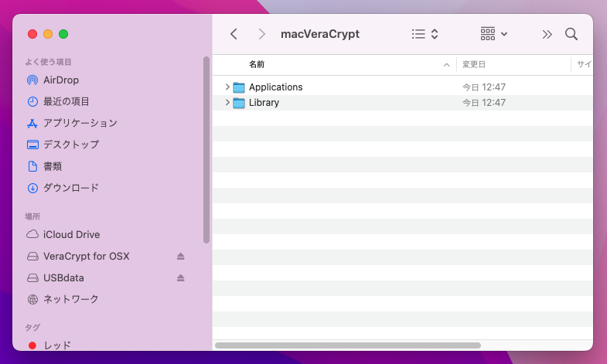
Task: Expand the Library folder disclosure triangle
Action: pyautogui.click(x=227, y=103)
